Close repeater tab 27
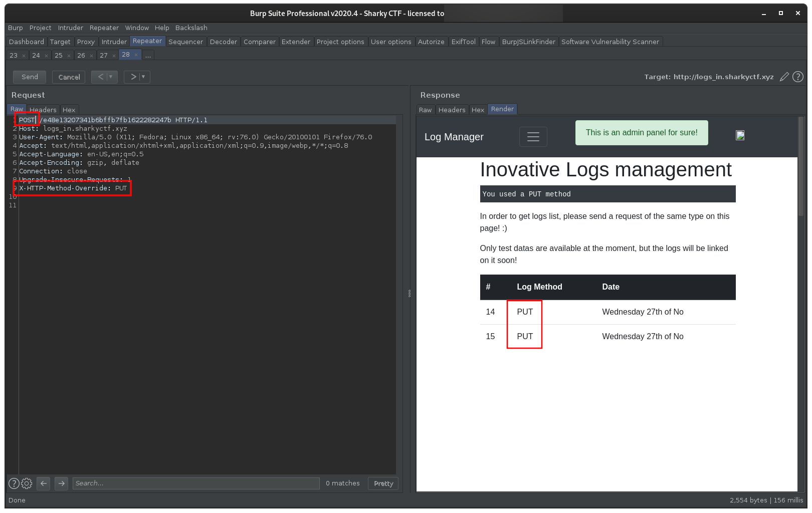Viewport: 812px width, 513px height. click(114, 56)
